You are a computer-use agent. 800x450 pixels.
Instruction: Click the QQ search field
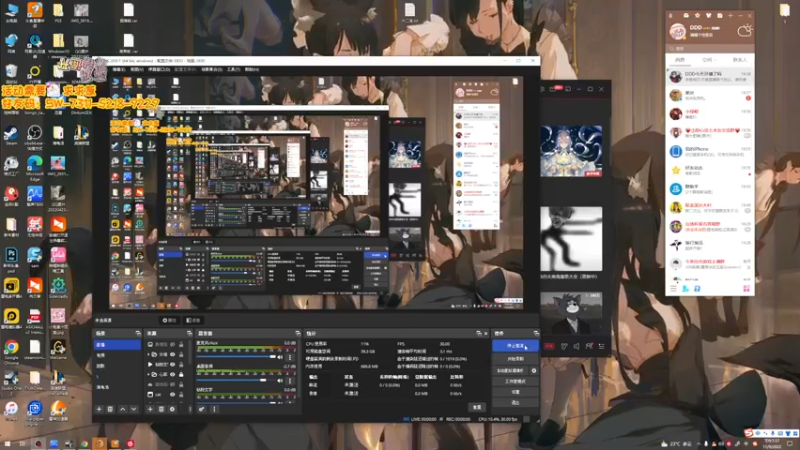point(710,48)
